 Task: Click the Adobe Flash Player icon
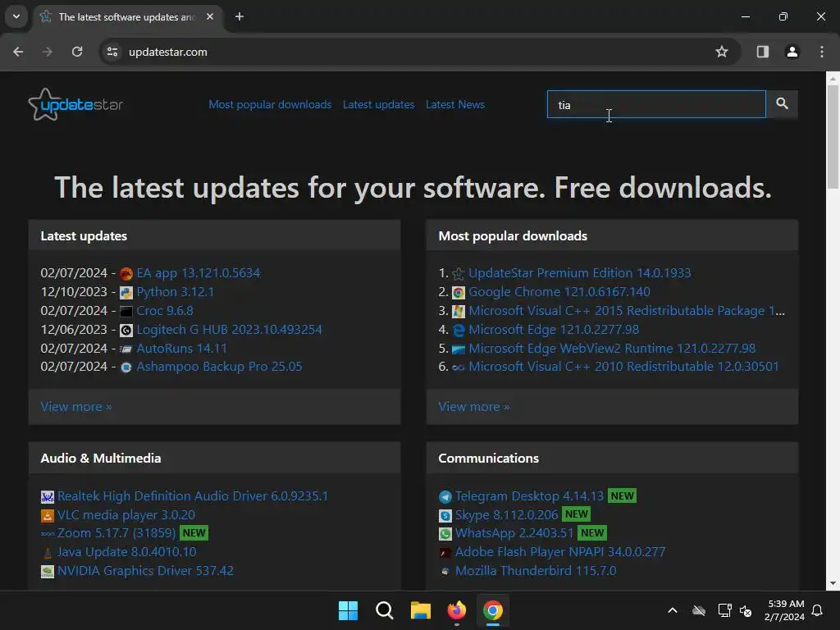[445, 552]
